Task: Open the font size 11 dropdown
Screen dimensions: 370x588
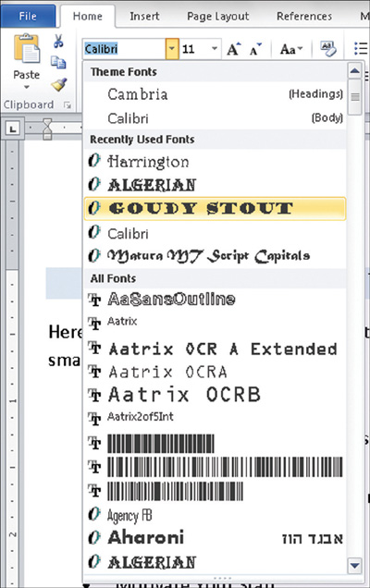Action: [x=215, y=49]
